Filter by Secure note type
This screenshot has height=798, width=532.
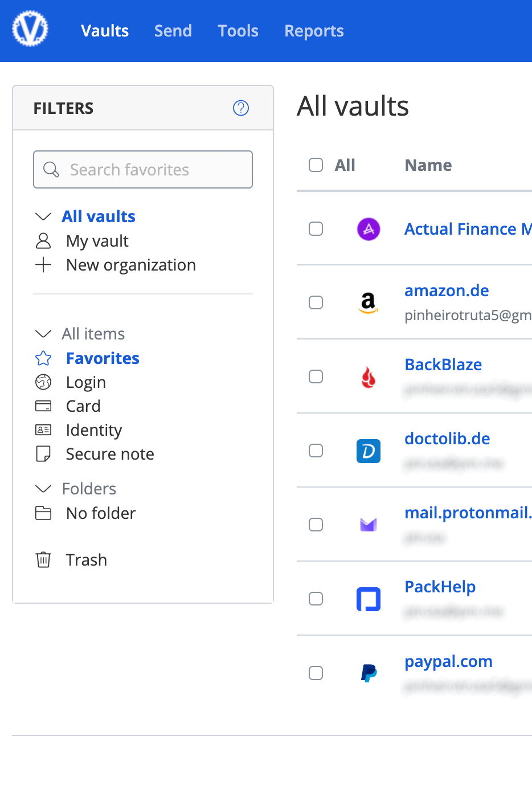click(110, 454)
